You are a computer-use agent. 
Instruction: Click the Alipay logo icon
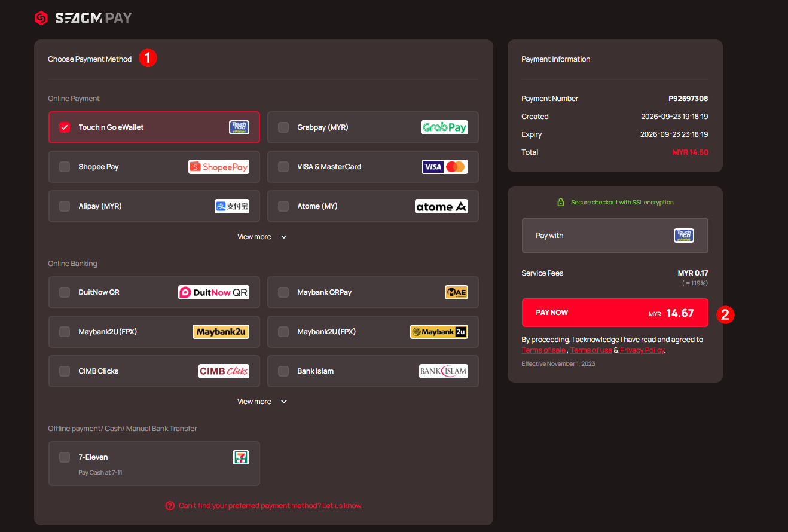232,206
